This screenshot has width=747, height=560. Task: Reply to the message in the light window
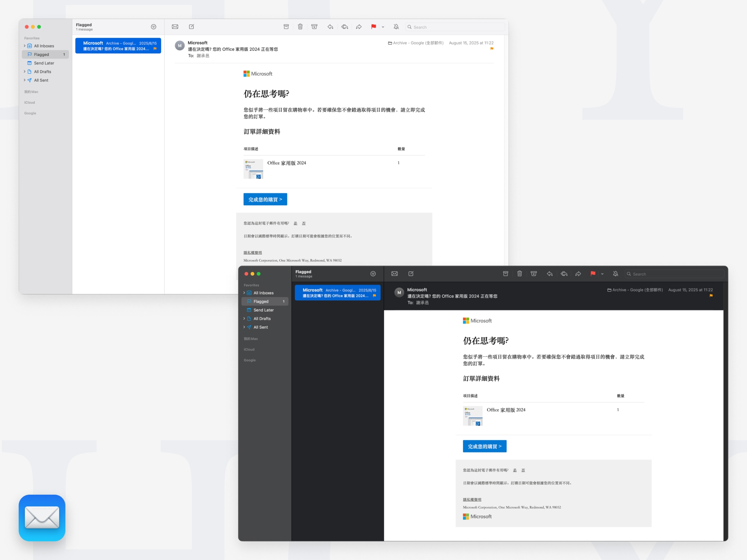point(330,27)
